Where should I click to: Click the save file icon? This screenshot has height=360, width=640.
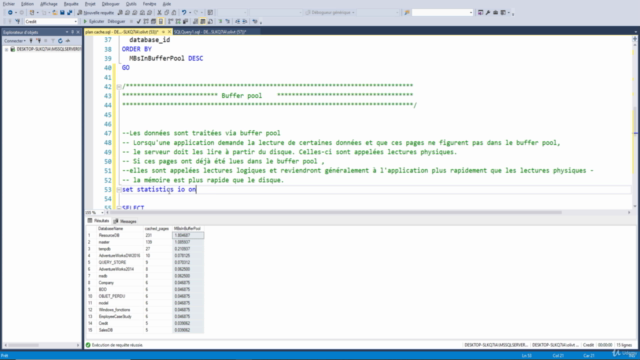click(x=62, y=12)
